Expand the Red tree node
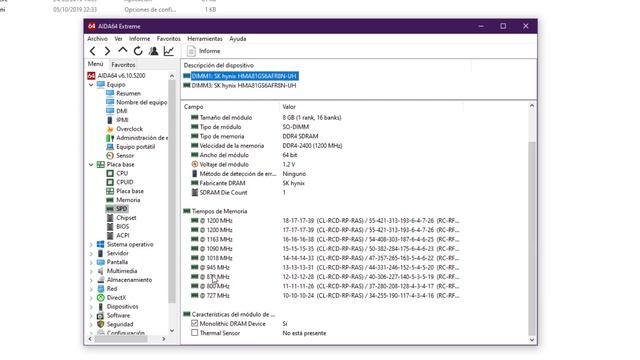 point(91,289)
